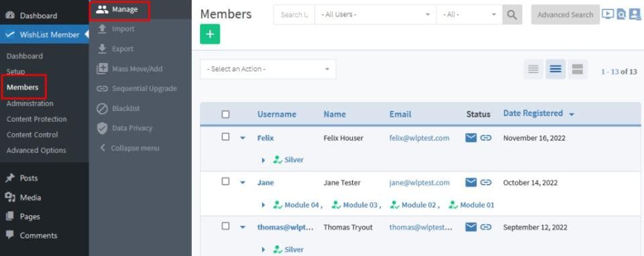Viewport: 644px width, 256px height.
Task: Expand the dropdown arrow next to thomas@wlpt…
Action: pos(242,227)
